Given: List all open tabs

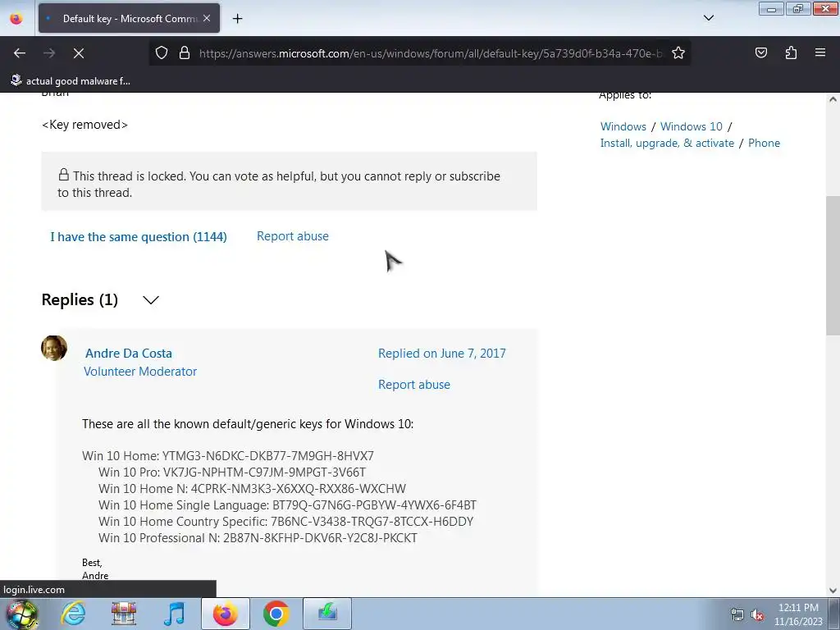Looking at the screenshot, I should [708, 18].
